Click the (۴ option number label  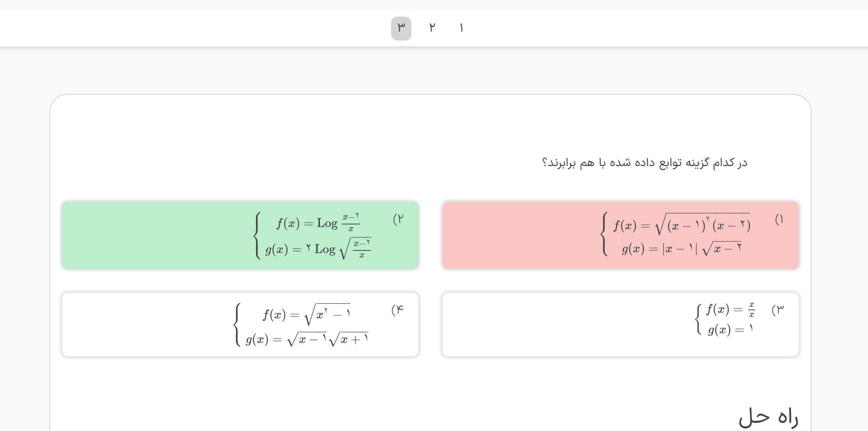pos(397,310)
